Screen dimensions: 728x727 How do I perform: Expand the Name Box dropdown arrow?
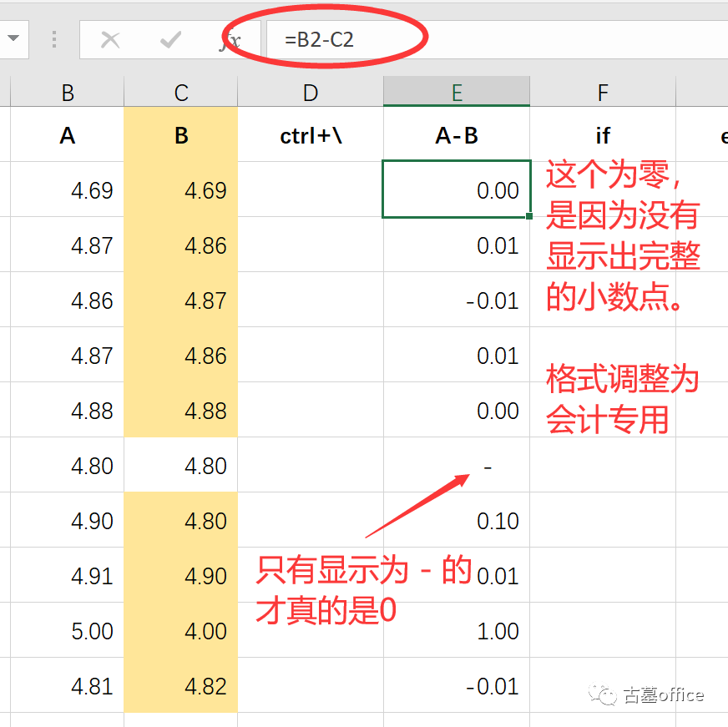(x=13, y=38)
